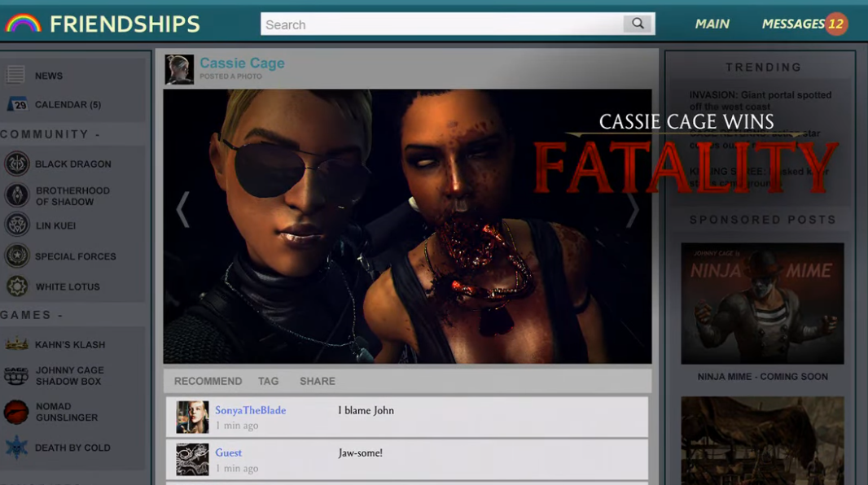Click the 'Ninja Mime - Coming Soon' caption
Screen dimensions: 868x485
click(x=763, y=377)
